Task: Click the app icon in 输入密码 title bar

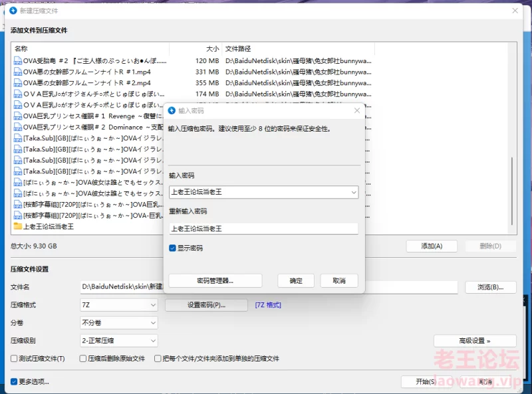Action: click(x=172, y=111)
